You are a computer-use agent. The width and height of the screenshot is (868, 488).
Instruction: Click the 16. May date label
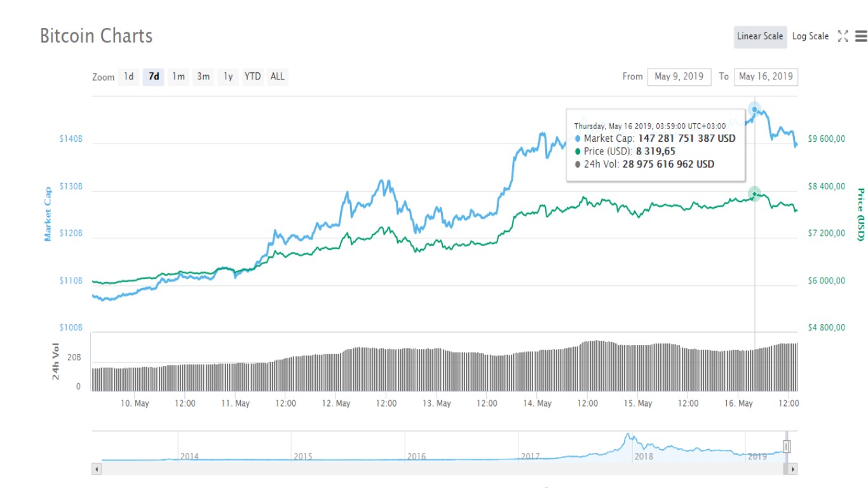pos(738,403)
